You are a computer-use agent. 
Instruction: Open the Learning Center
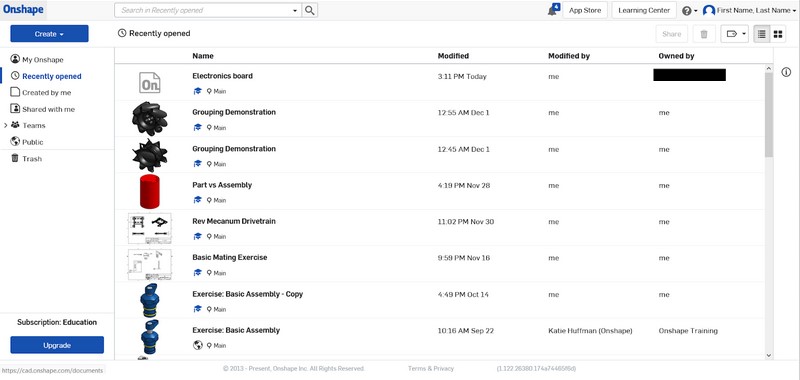click(644, 10)
